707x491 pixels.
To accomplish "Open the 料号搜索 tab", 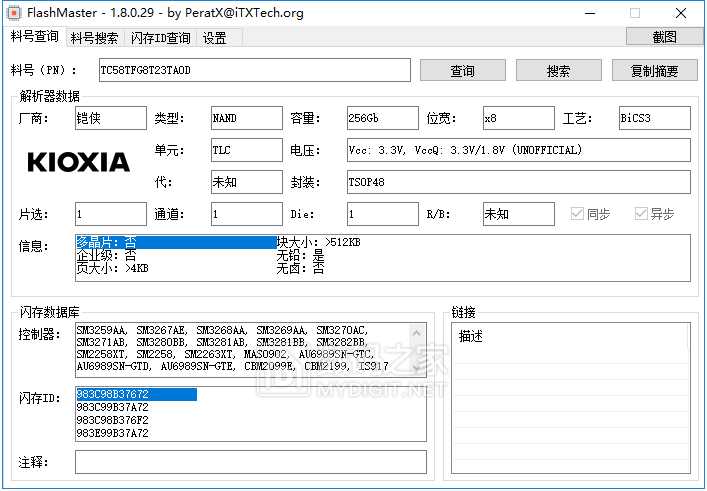I will coord(95,38).
